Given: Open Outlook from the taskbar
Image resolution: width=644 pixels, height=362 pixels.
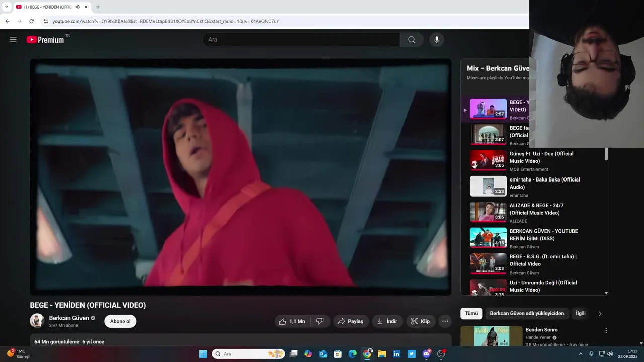Looking at the screenshot, I should [x=323, y=354].
